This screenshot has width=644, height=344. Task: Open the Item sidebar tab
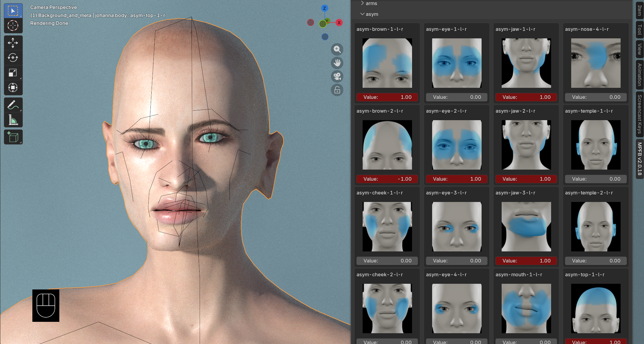(x=640, y=10)
